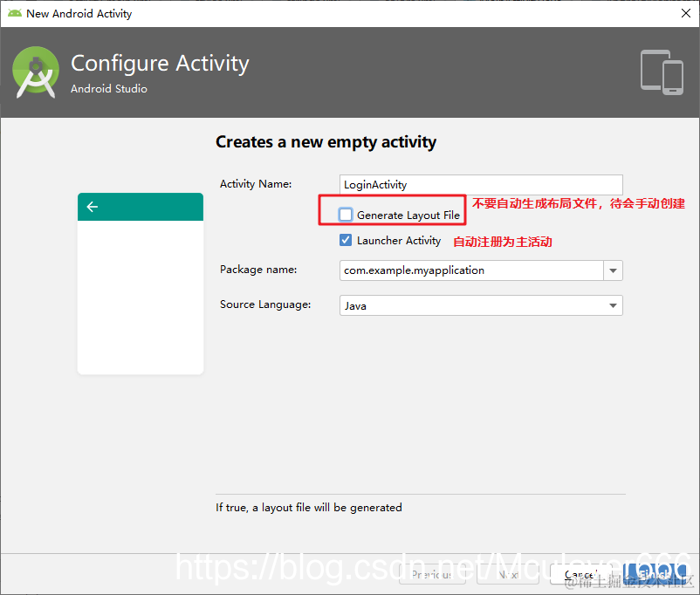Click the Android Studio logo icon
Screen dimensions: 700x595
[x=36, y=72]
